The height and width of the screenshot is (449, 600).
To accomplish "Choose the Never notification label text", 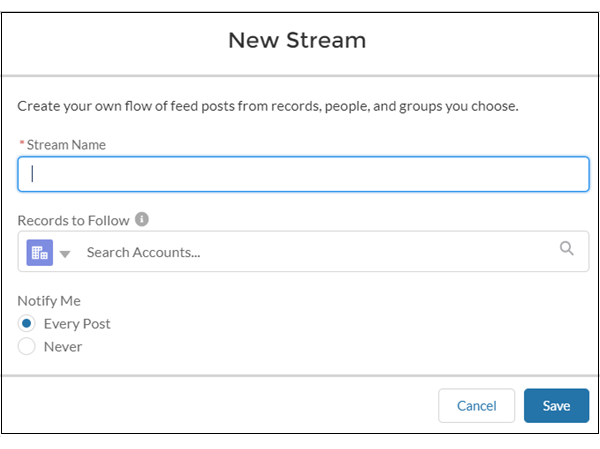I will point(63,347).
